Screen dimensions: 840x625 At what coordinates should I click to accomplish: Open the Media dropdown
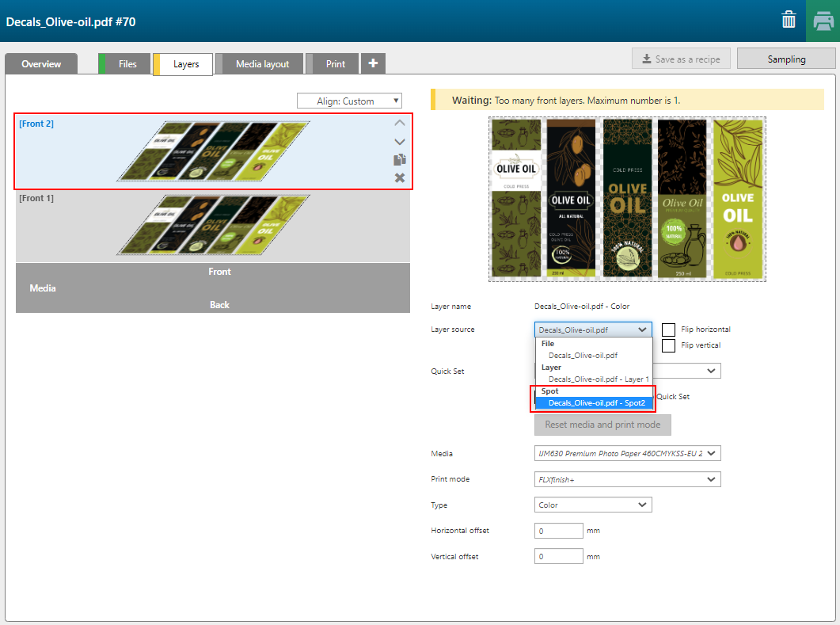[x=628, y=453]
